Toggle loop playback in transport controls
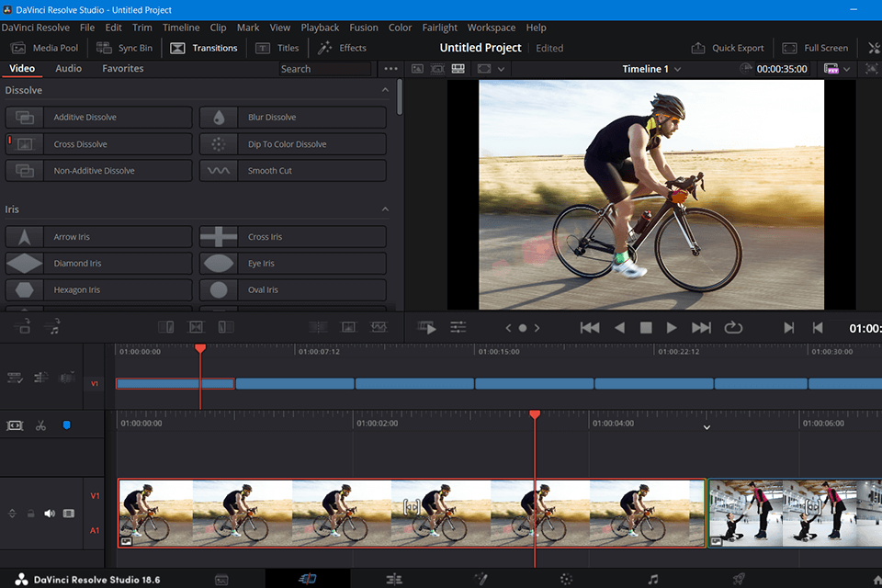The width and height of the screenshot is (882, 588). [x=733, y=327]
